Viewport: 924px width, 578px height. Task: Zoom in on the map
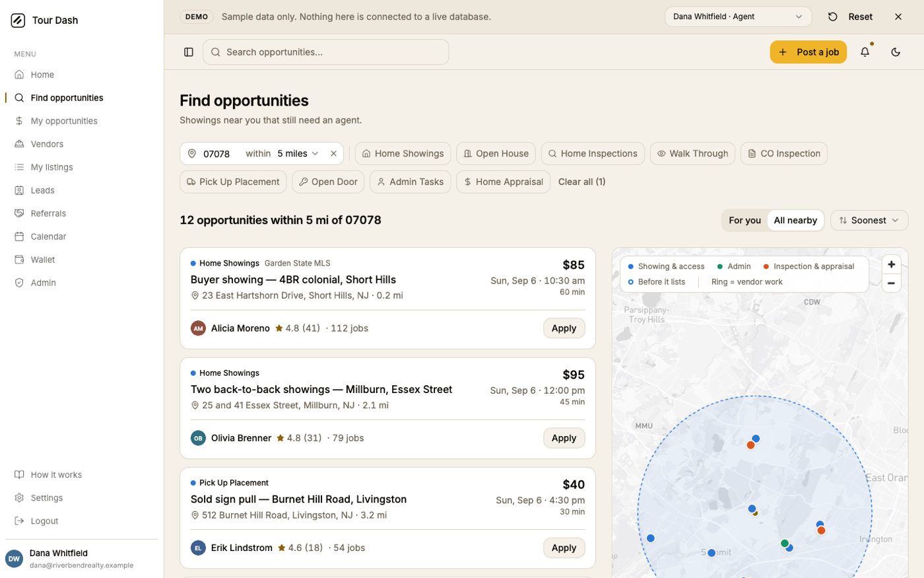891,264
